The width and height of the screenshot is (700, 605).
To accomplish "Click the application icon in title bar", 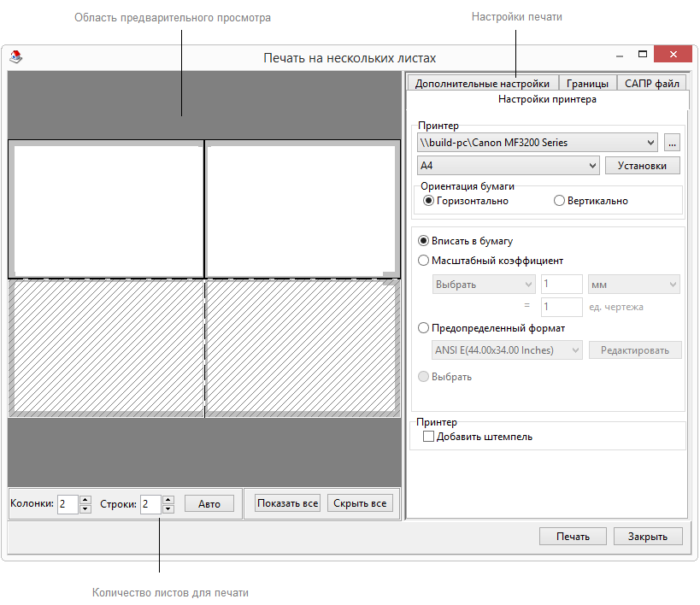I will [x=15, y=58].
